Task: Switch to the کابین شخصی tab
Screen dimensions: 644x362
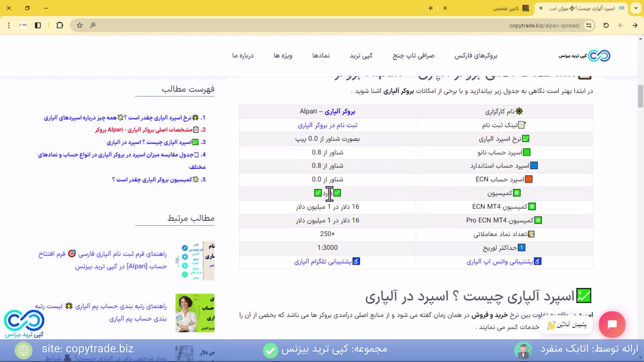Action: 511,8
